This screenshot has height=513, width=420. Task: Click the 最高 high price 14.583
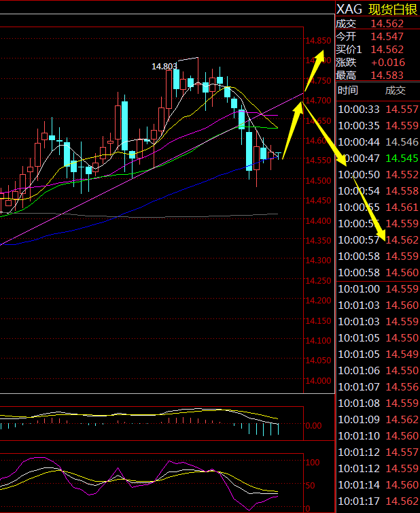coord(387,76)
